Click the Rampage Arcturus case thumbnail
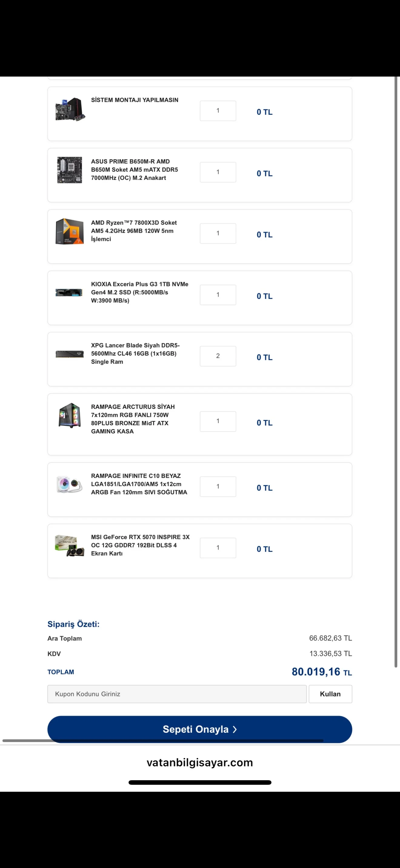Screen dimensions: 400x868 (69, 415)
